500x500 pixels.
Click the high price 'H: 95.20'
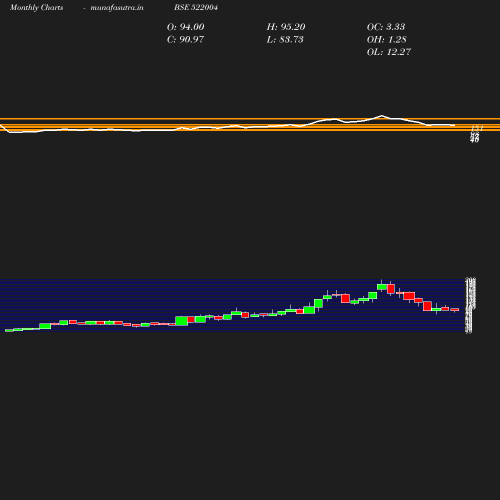pyautogui.click(x=286, y=27)
